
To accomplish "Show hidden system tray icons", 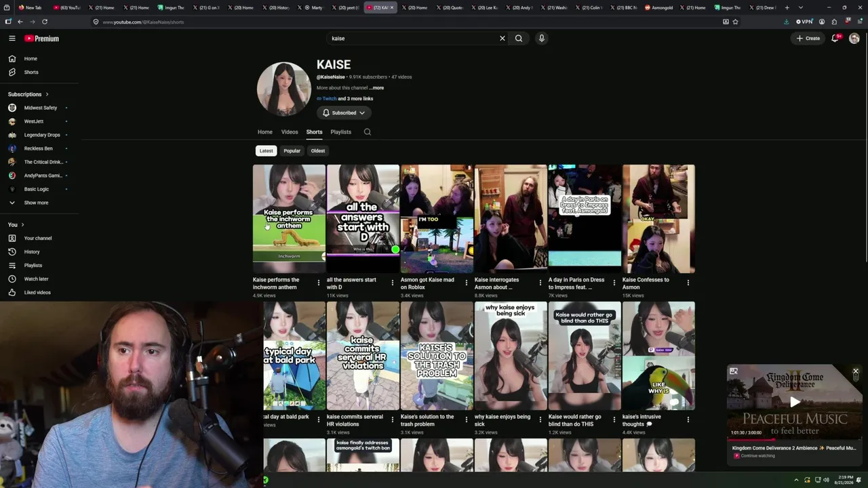I will (797, 480).
